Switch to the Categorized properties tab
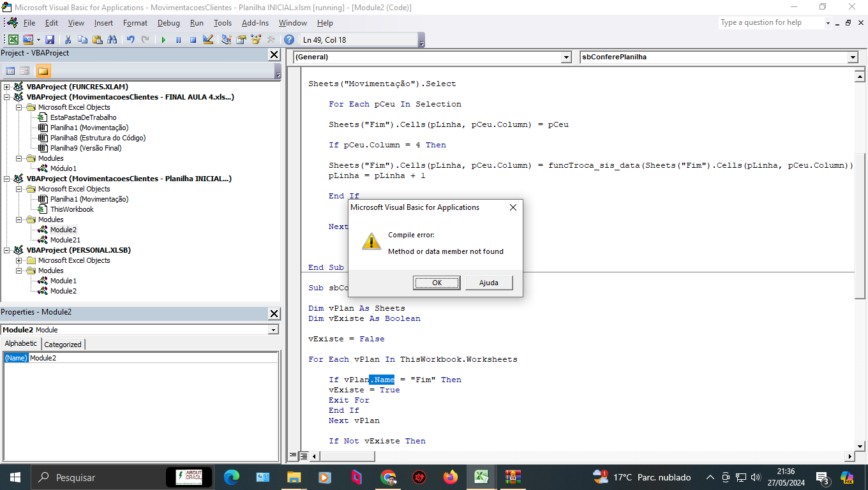The width and height of the screenshot is (868, 490). point(63,344)
